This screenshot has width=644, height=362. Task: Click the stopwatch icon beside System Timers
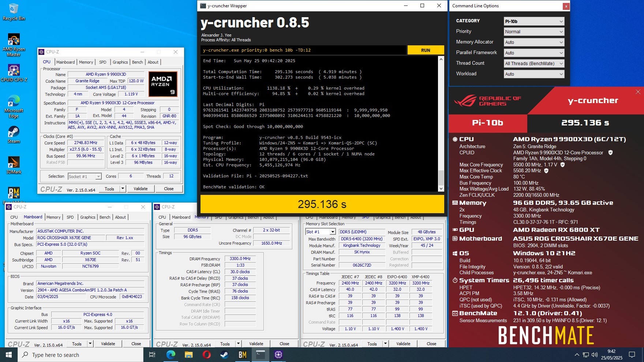click(x=455, y=280)
